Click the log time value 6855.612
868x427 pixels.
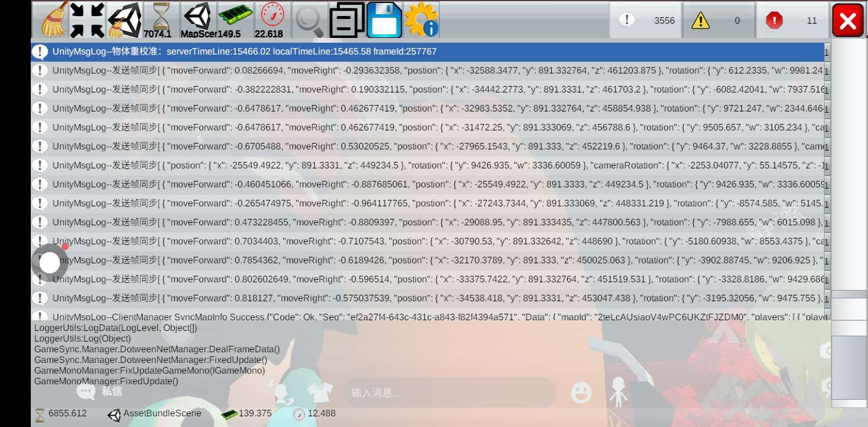68,413
